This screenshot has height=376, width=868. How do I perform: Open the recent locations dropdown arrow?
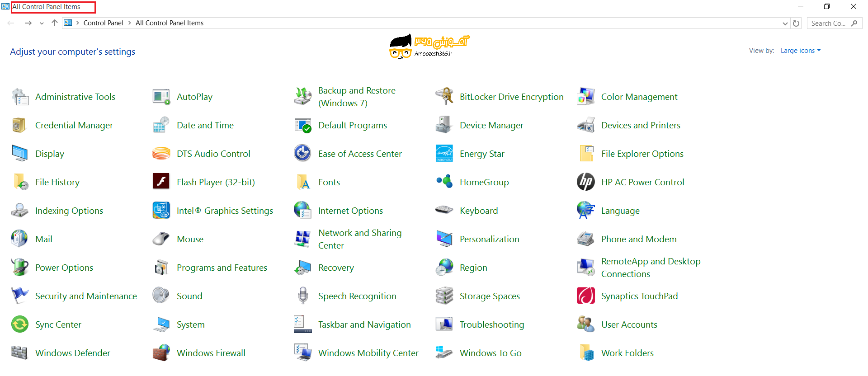tap(42, 23)
